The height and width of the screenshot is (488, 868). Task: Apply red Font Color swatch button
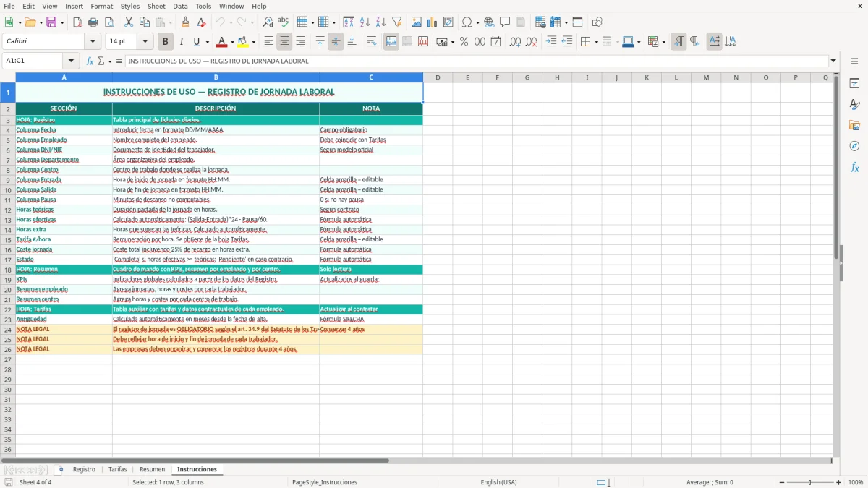(222, 42)
